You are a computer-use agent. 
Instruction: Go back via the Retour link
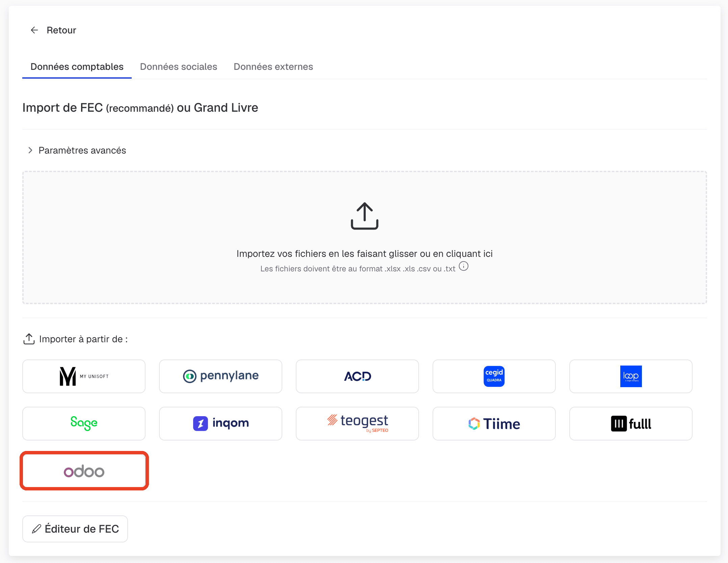coord(61,30)
